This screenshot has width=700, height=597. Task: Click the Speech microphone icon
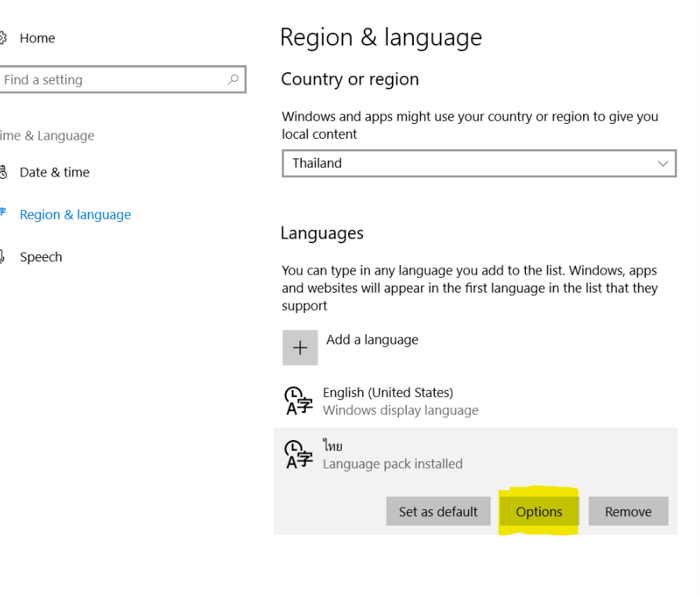[2, 257]
